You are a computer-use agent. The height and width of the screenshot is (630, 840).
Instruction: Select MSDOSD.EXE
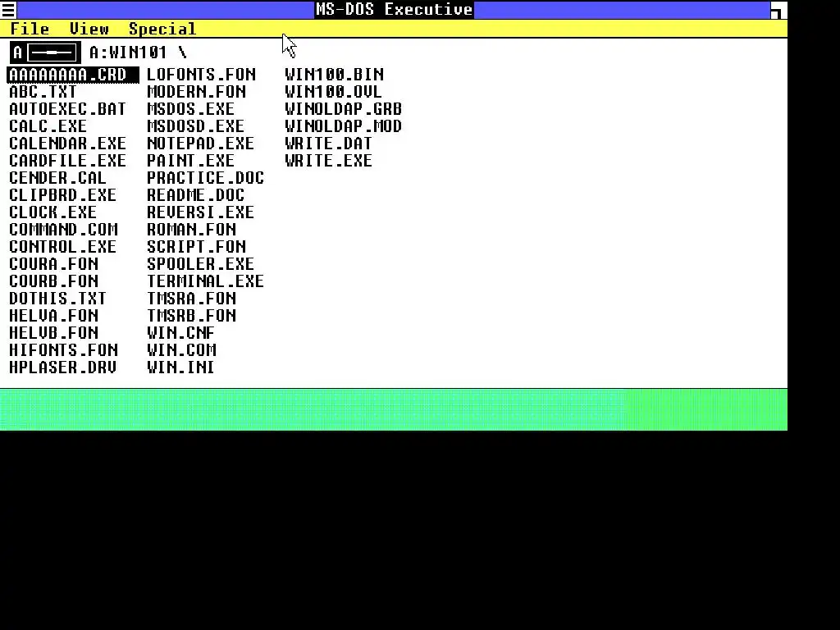coord(195,126)
